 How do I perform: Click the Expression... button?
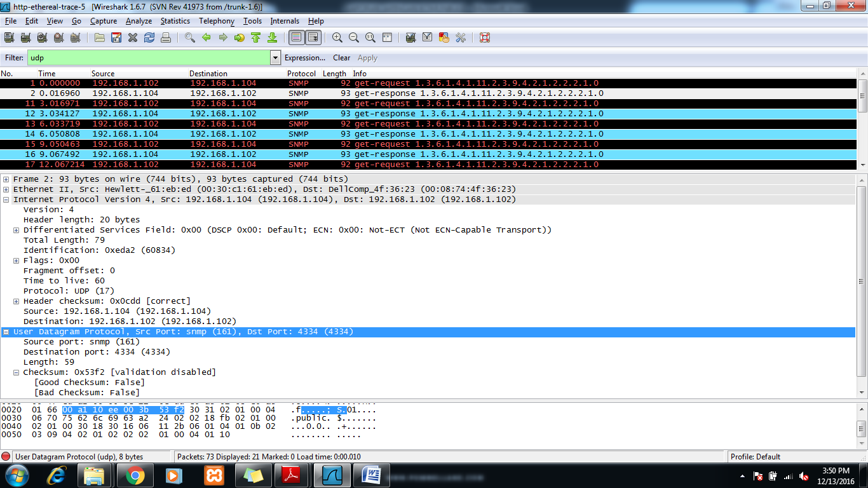[305, 58]
